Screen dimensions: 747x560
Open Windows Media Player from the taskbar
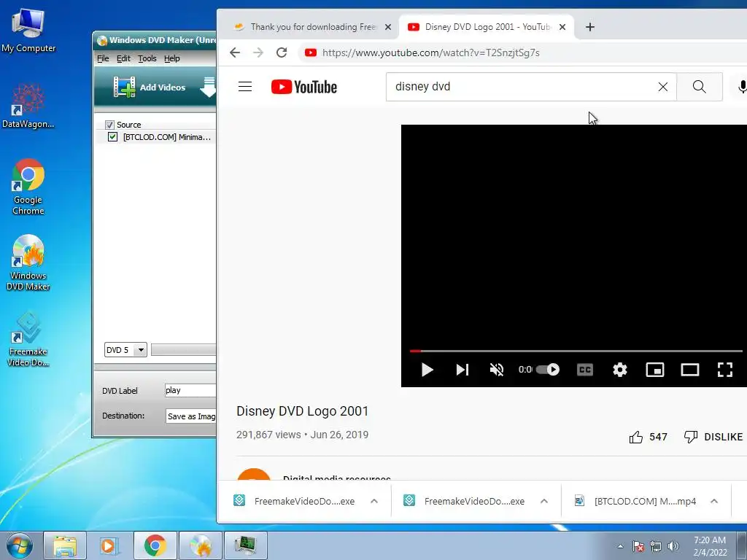click(x=109, y=545)
